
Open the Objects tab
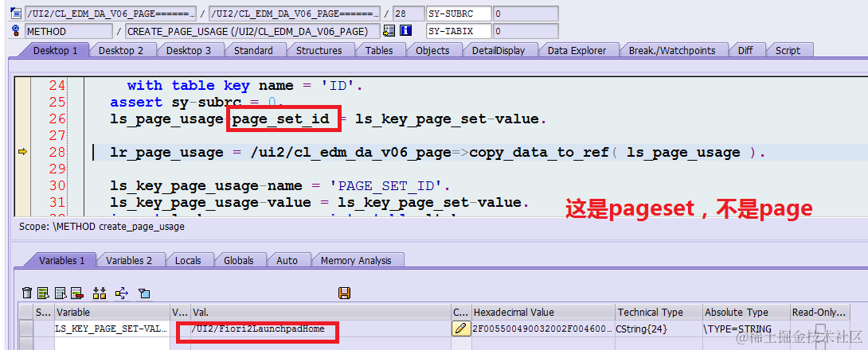(x=432, y=50)
